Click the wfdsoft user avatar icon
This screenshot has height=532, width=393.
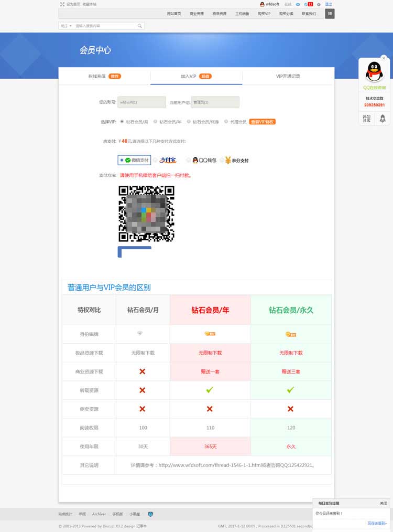pyautogui.click(x=262, y=4)
